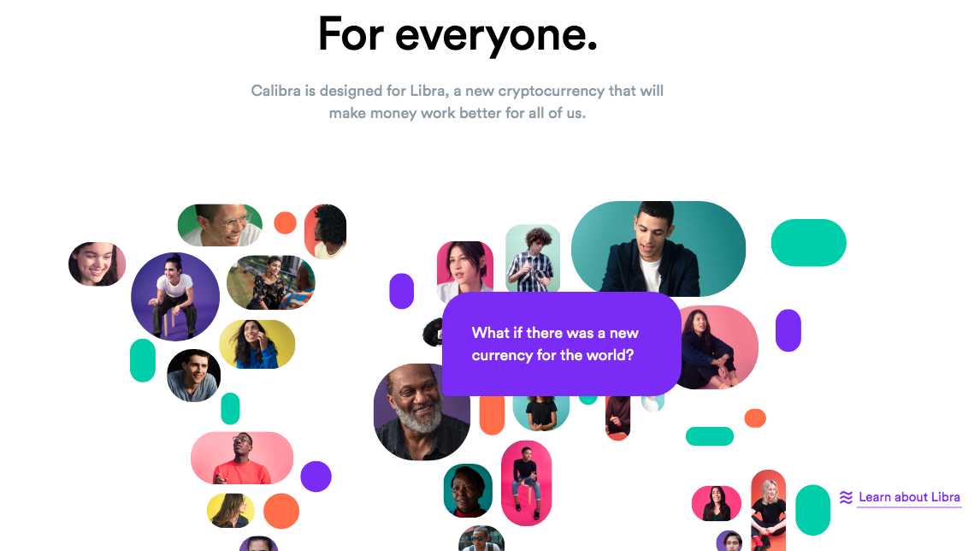Click the Libra wave icon
Viewport: 980px width, 551px height.
pos(846,497)
